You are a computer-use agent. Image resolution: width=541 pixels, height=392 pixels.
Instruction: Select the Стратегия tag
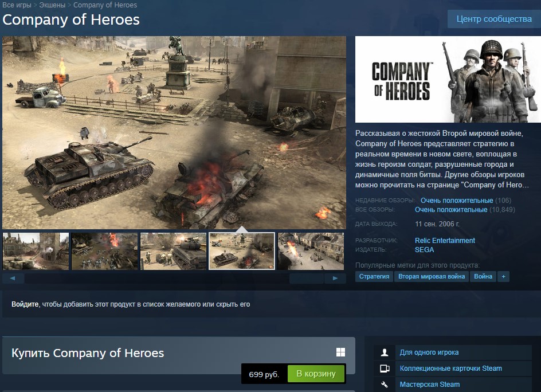pyautogui.click(x=374, y=276)
